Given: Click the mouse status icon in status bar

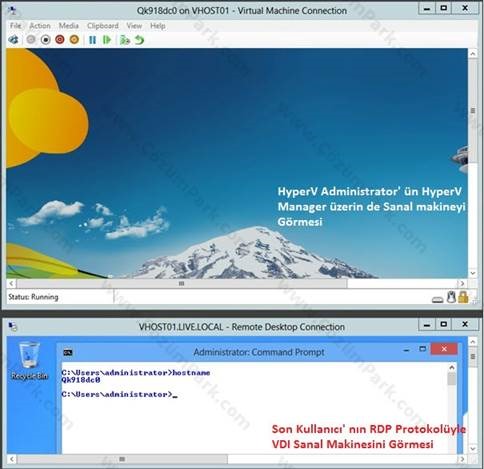Looking at the screenshot, I should 451,297.
